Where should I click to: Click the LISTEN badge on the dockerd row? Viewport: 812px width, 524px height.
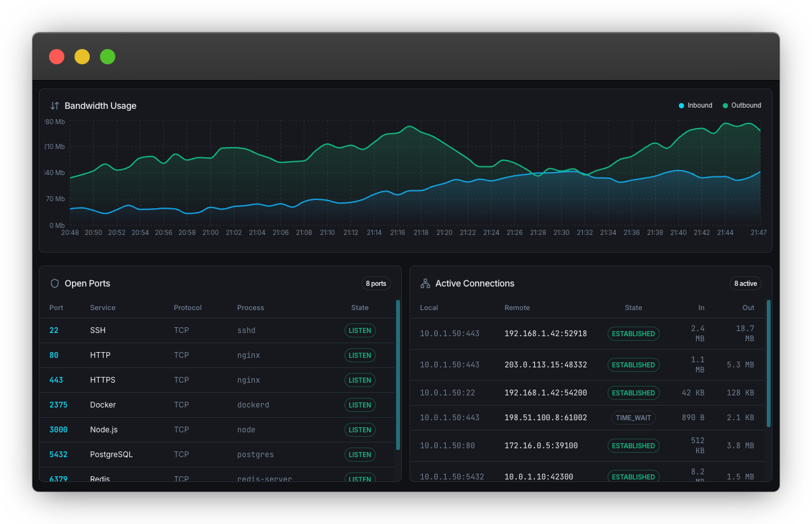[360, 405]
